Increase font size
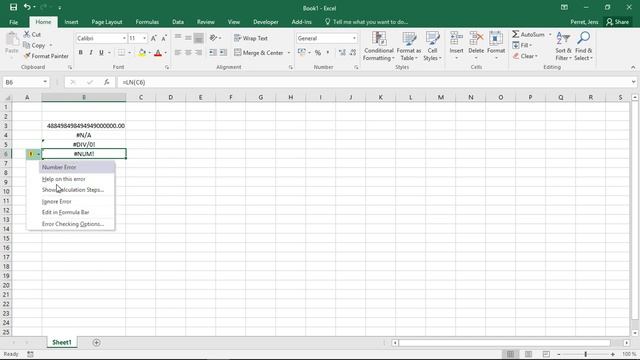The height and width of the screenshot is (360, 640). coord(153,38)
